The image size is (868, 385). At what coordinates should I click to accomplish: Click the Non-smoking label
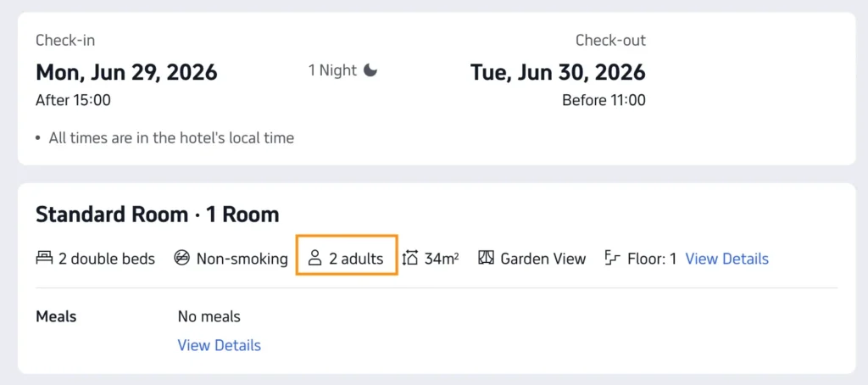click(x=242, y=259)
